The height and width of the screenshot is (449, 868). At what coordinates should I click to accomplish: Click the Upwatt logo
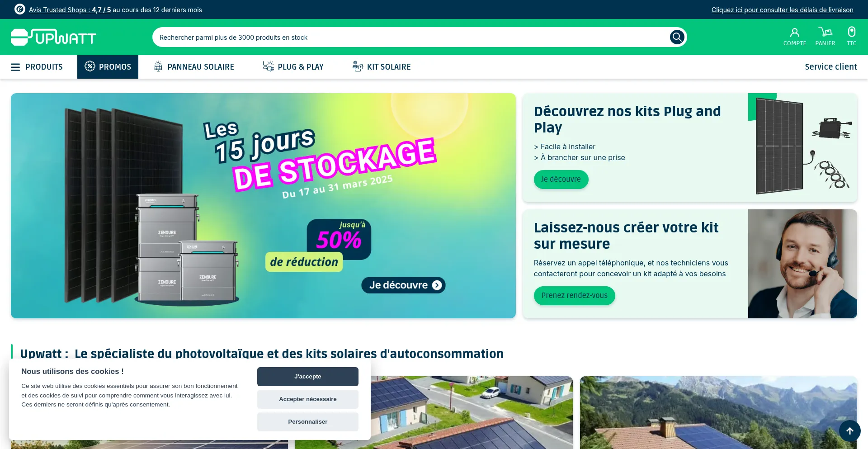[53, 37]
